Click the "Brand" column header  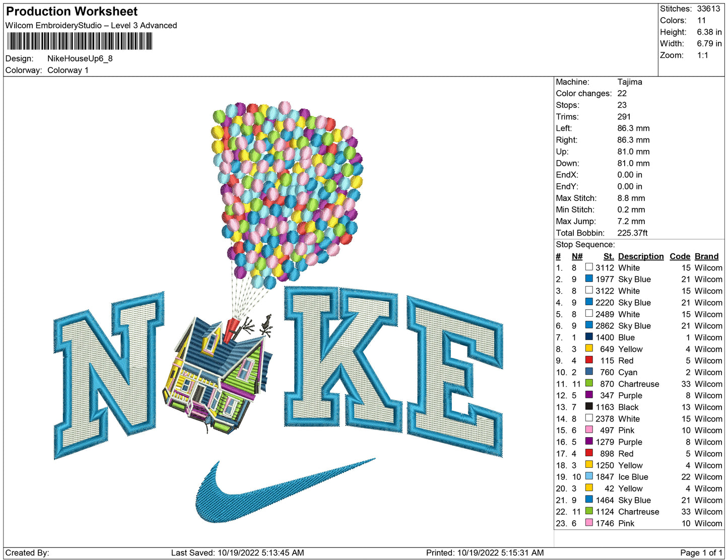(707, 256)
